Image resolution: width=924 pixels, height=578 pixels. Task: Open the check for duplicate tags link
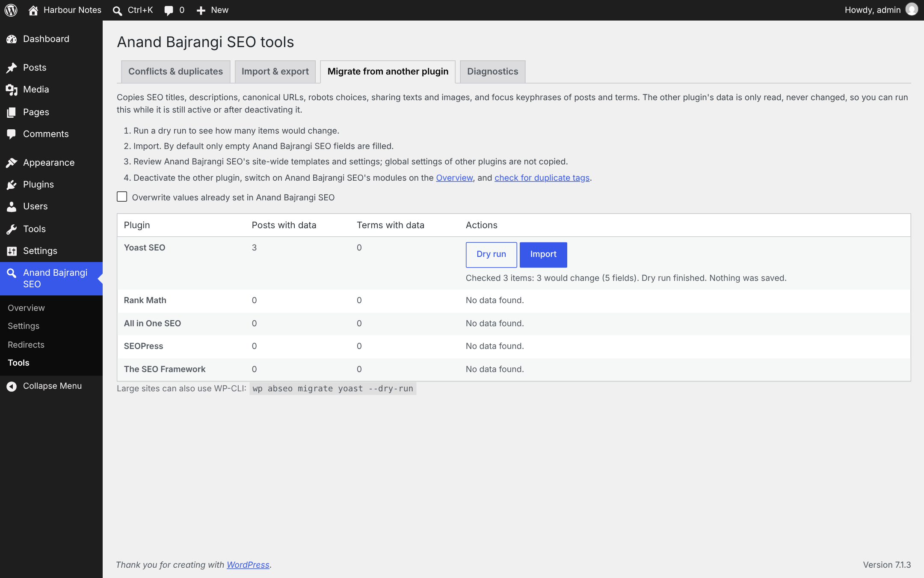tap(542, 178)
